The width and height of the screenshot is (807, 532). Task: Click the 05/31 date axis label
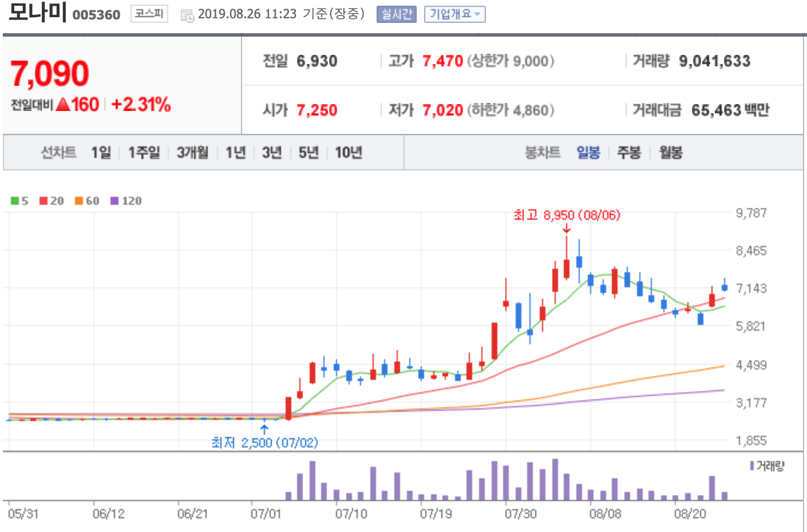tap(23, 514)
